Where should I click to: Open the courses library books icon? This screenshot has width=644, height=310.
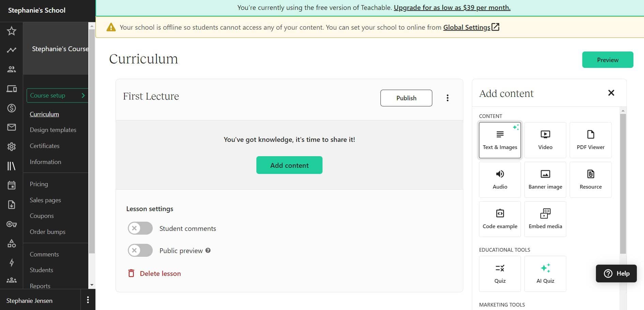pos(12,166)
